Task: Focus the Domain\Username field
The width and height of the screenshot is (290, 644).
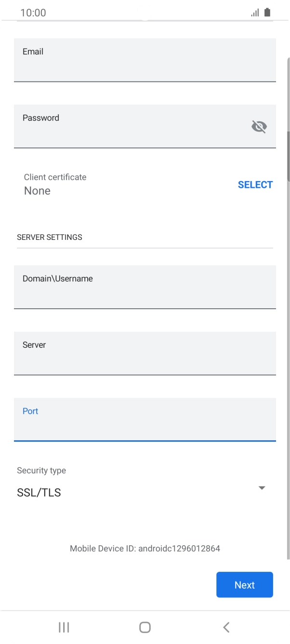Action: pos(145,287)
